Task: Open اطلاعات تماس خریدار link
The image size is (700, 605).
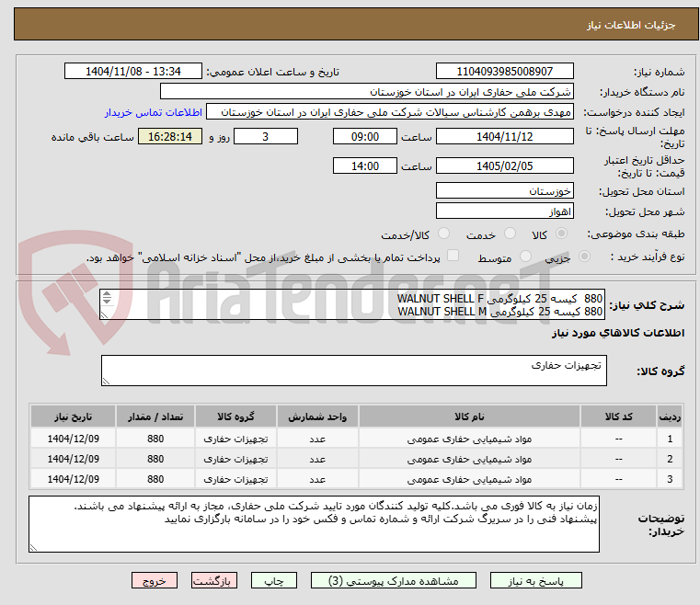Action: [x=154, y=112]
